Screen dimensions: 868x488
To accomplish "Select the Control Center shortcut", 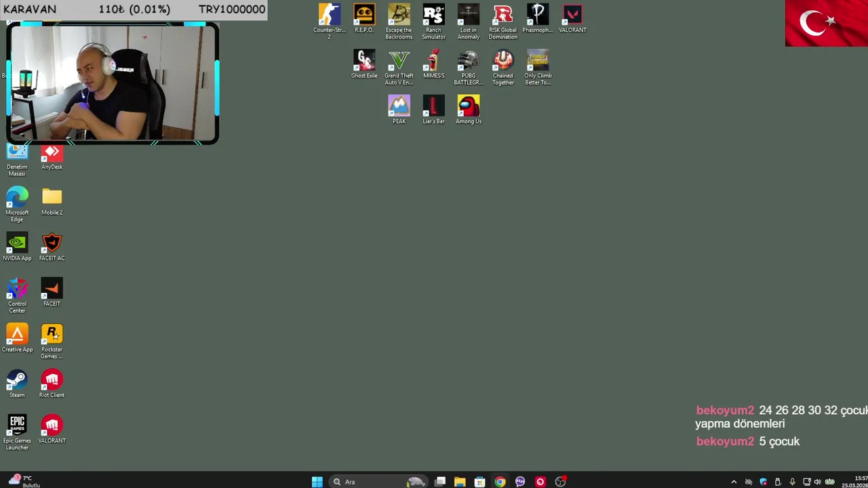I will click(17, 295).
